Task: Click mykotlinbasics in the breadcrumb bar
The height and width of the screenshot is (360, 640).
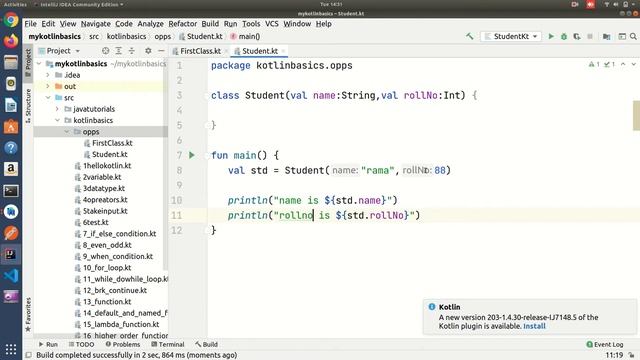Action: click(x=55, y=36)
